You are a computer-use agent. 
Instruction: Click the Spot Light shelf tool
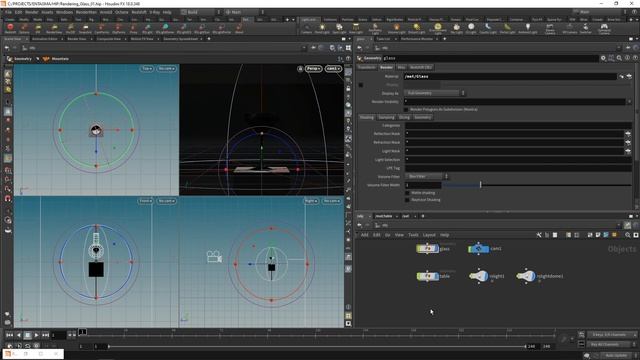coord(339,28)
